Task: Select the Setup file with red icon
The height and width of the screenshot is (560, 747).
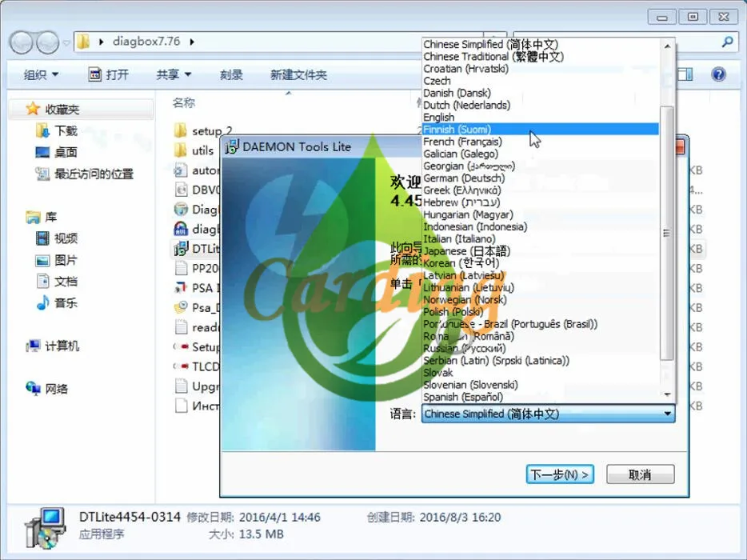Action: tap(181, 346)
